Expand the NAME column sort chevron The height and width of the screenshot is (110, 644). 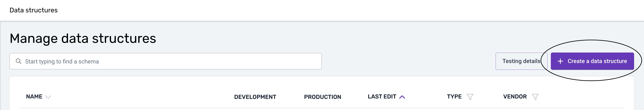pyautogui.click(x=48, y=97)
